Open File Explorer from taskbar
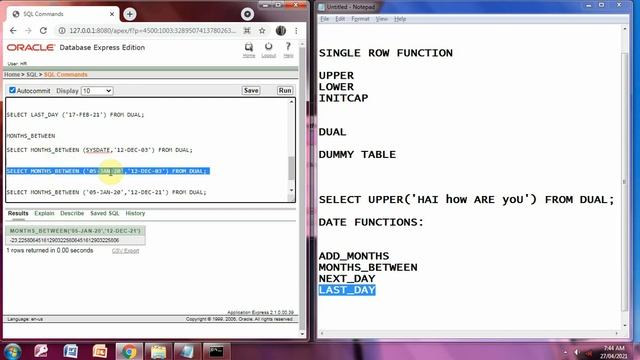Viewport: 640px width, 360px height. 158,351
